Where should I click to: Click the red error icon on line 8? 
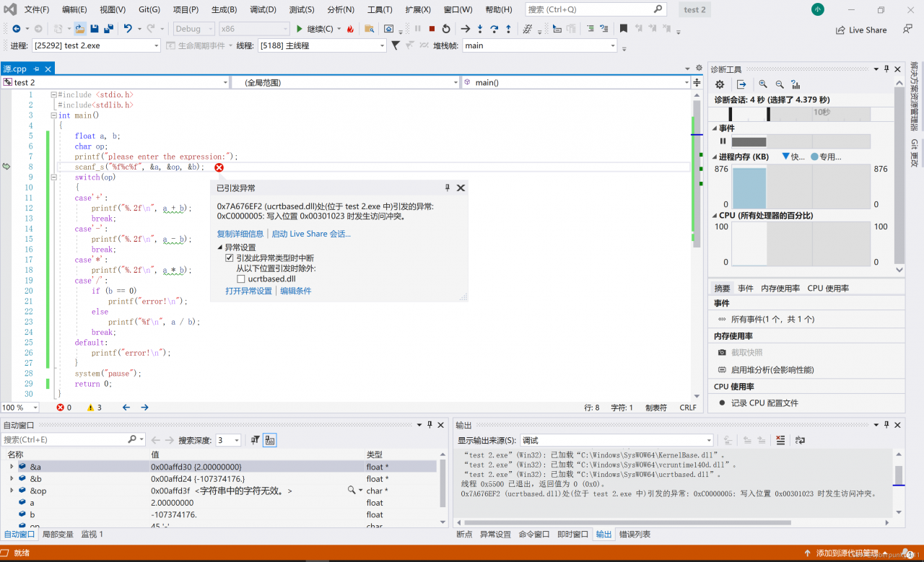click(x=219, y=167)
